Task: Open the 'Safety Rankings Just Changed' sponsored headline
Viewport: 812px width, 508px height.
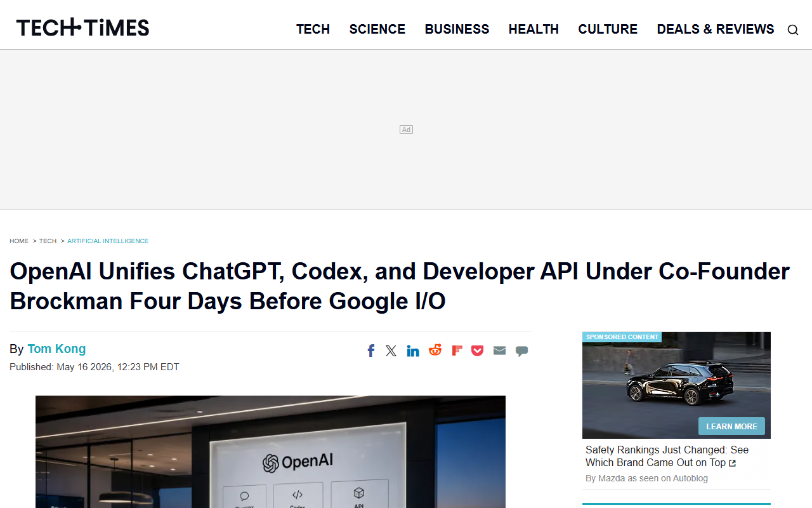Action: [667, 456]
